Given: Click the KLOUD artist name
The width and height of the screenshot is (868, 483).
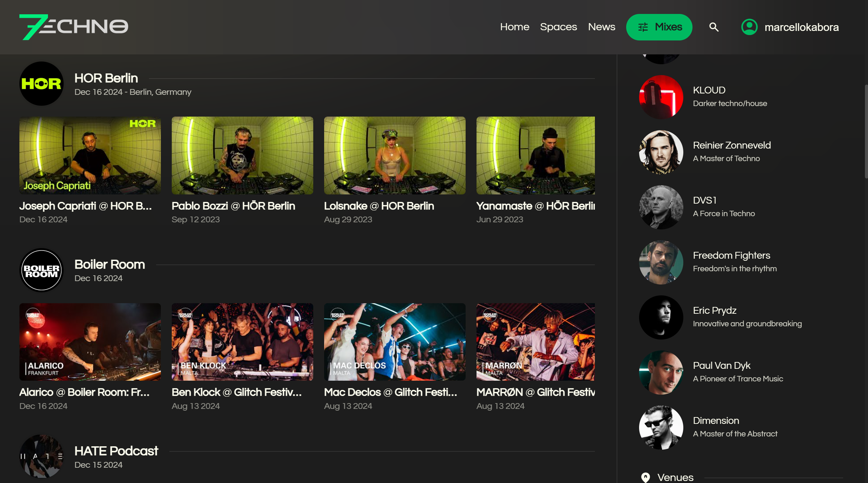Looking at the screenshot, I should (709, 90).
